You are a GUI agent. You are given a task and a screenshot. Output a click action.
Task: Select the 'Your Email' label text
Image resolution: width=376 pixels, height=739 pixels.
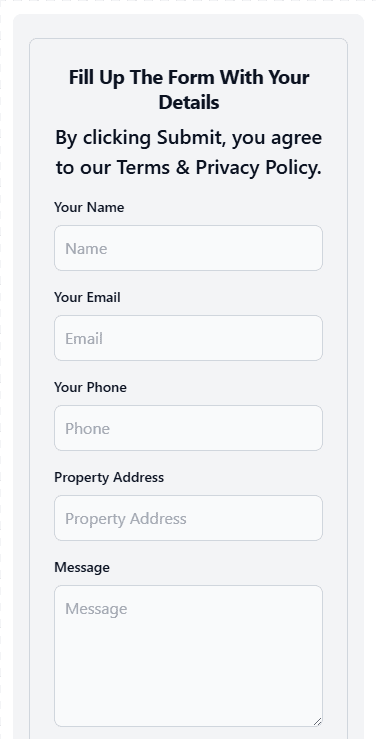pyautogui.click(x=87, y=297)
